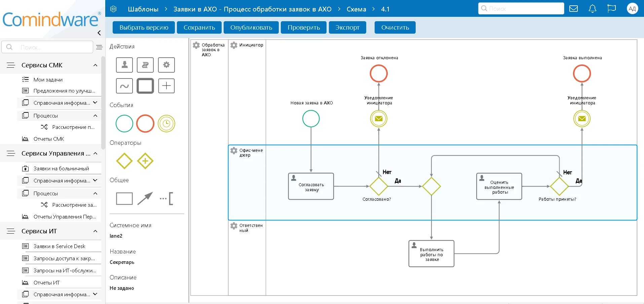This screenshot has height=304, width=644.
Task: Select the user task palette icon
Action: (124, 65)
